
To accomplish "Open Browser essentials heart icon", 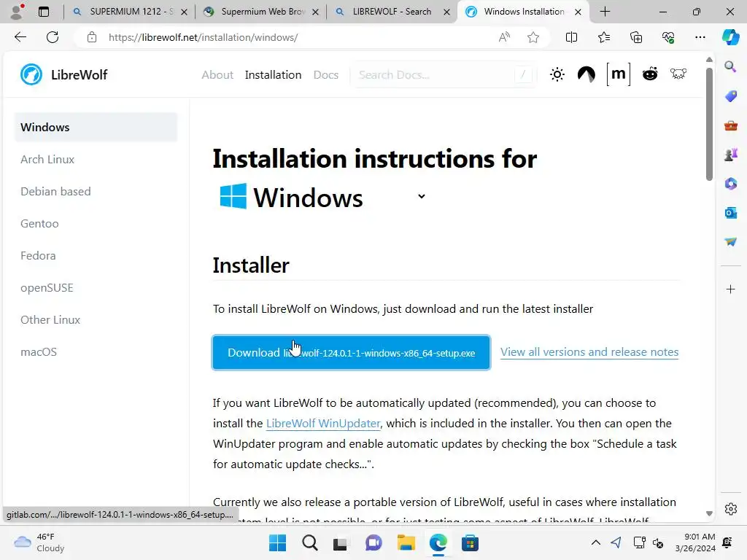I will [668, 37].
